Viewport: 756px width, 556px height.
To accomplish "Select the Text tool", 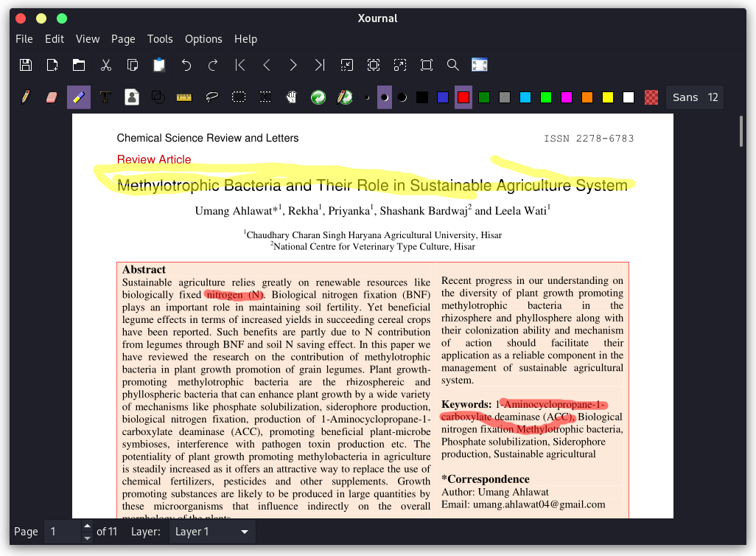I will (x=105, y=97).
